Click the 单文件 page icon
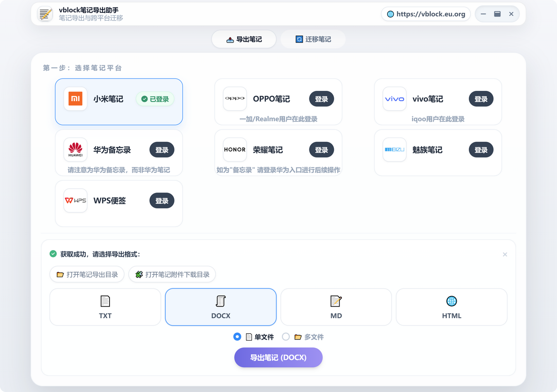The image size is (557, 392). pos(249,337)
